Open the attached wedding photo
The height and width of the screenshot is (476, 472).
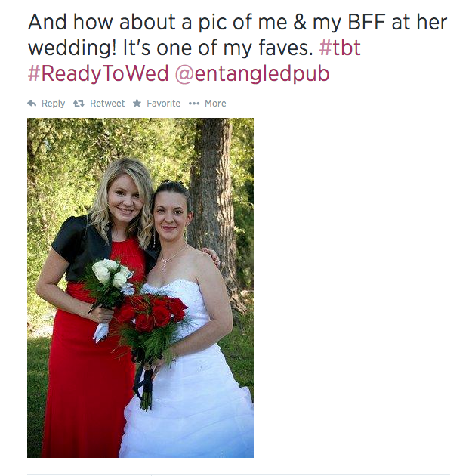[x=140, y=288]
